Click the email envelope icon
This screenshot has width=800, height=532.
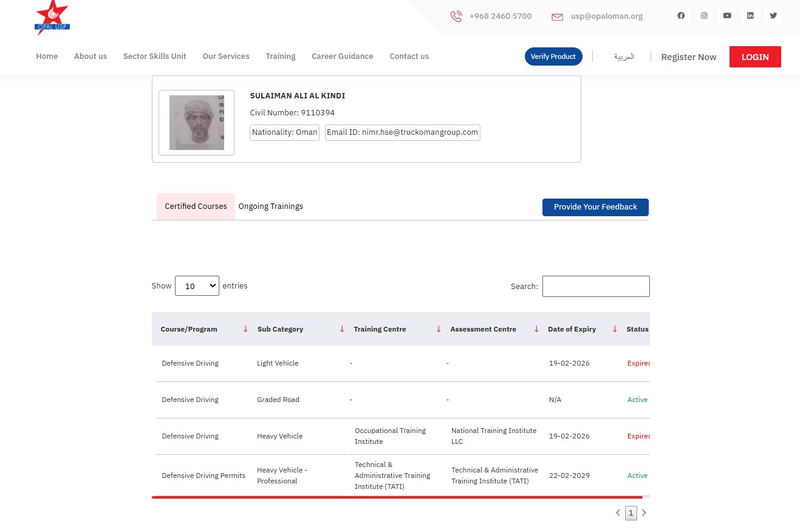[557, 17]
